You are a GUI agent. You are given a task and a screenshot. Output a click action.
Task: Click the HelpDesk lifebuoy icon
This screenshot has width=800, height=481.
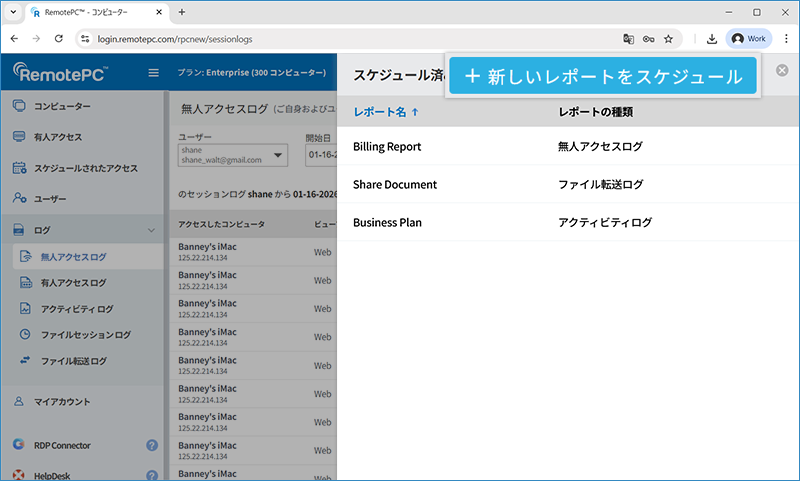tap(19, 475)
